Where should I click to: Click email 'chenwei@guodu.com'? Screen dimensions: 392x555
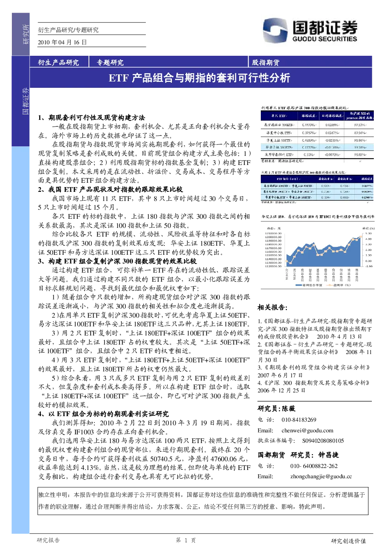click(307, 430)
